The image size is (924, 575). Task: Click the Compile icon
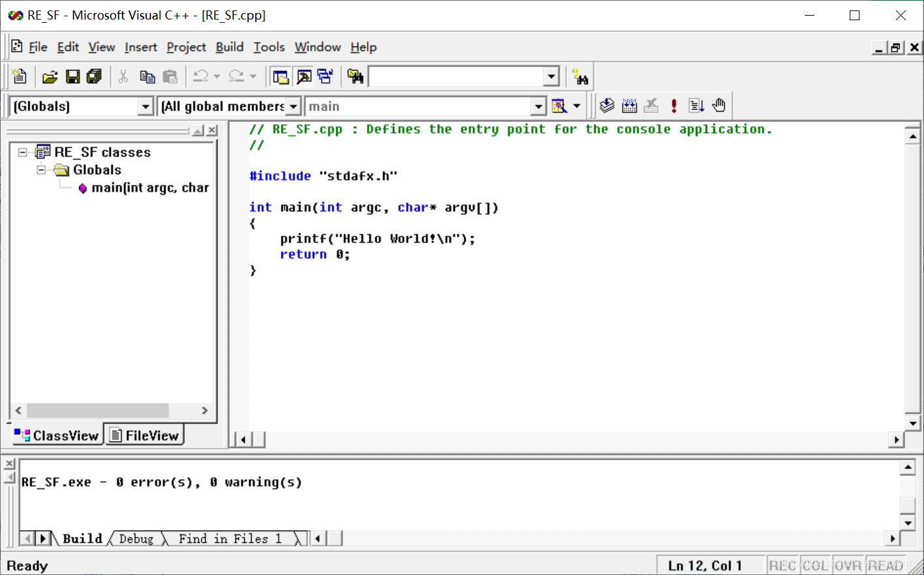[607, 106]
